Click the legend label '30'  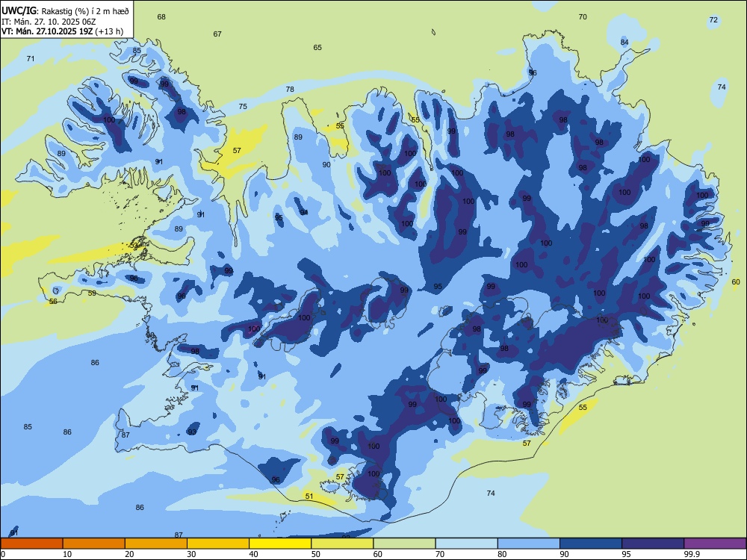[x=191, y=554]
